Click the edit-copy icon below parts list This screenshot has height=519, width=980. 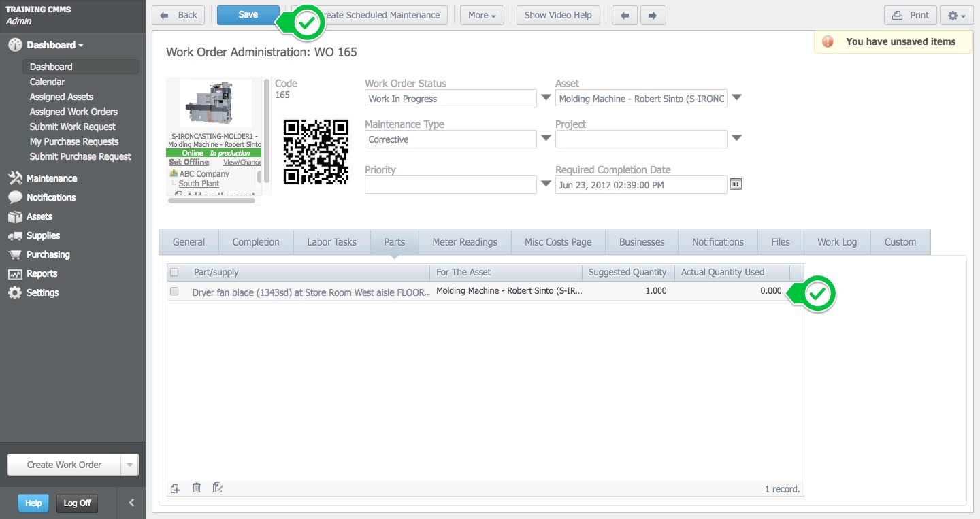click(x=218, y=488)
